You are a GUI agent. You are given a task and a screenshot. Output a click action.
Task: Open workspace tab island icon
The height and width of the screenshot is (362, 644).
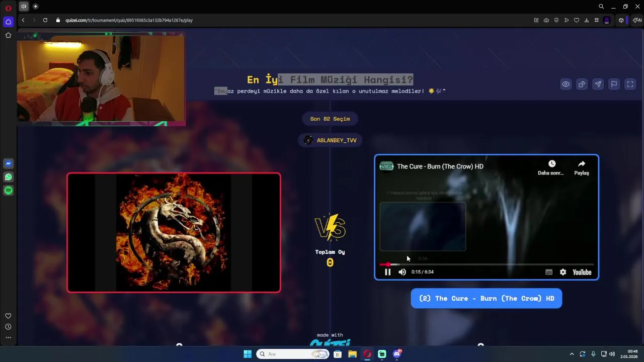[24, 7]
